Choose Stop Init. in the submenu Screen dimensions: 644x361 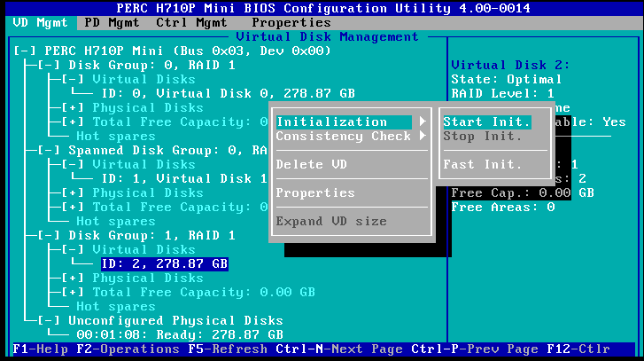pos(482,136)
